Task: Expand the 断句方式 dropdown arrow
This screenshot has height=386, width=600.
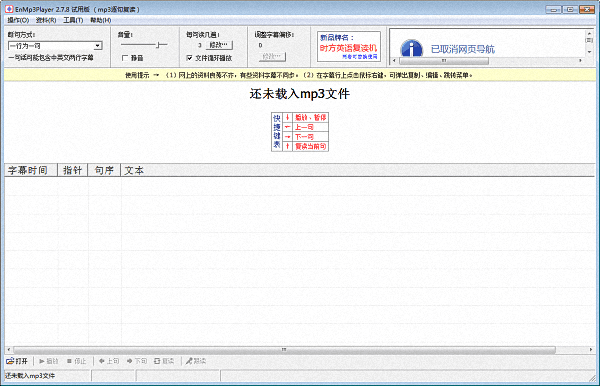Action: (x=98, y=46)
